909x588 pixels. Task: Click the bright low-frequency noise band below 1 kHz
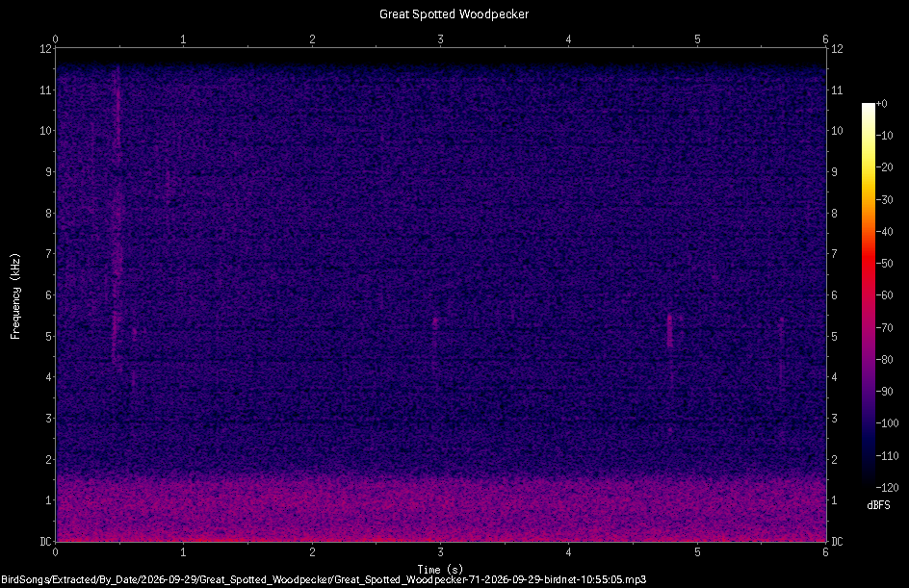pyautogui.click(x=441, y=510)
